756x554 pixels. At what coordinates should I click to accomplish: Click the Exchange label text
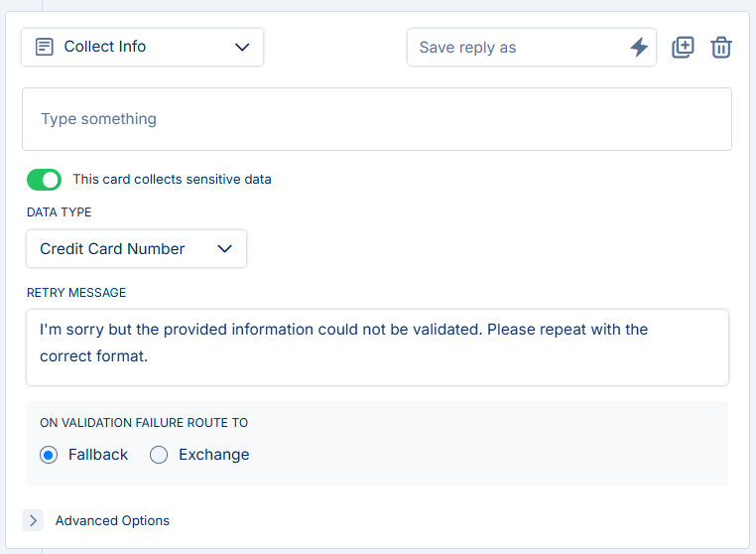coord(214,455)
